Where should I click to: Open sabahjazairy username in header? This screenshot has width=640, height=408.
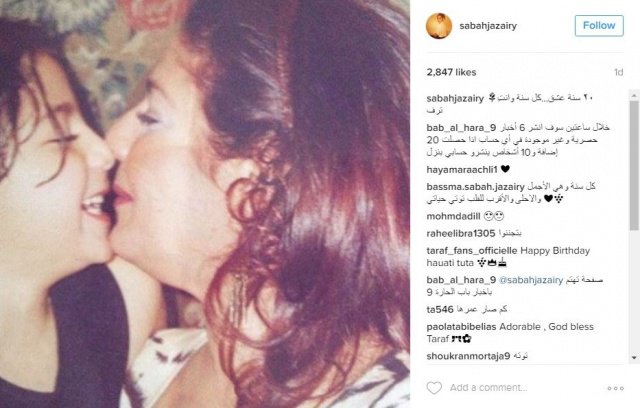488,26
